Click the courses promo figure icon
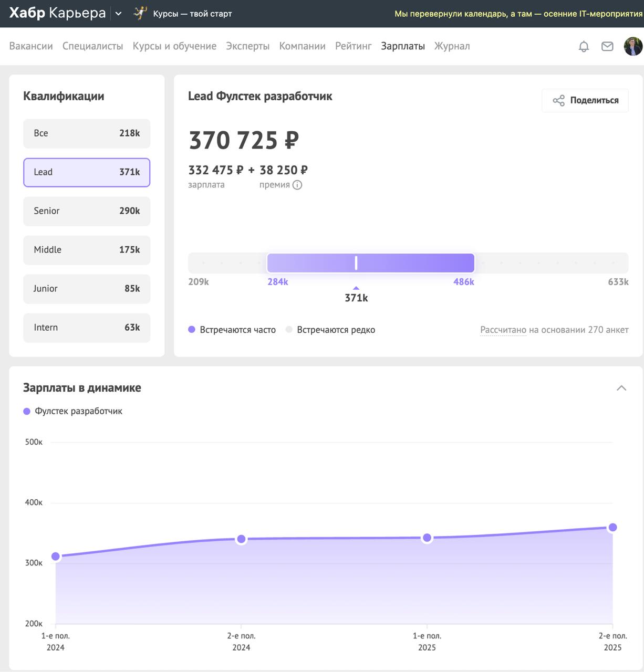 tap(140, 13)
